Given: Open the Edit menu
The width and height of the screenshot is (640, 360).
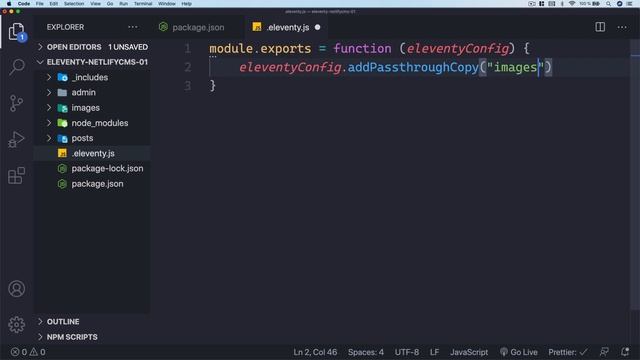Looking at the screenshot, I should 53,4.
